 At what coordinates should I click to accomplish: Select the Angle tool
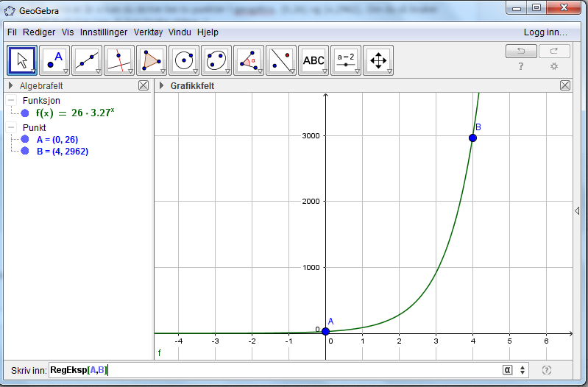point(249,60)
